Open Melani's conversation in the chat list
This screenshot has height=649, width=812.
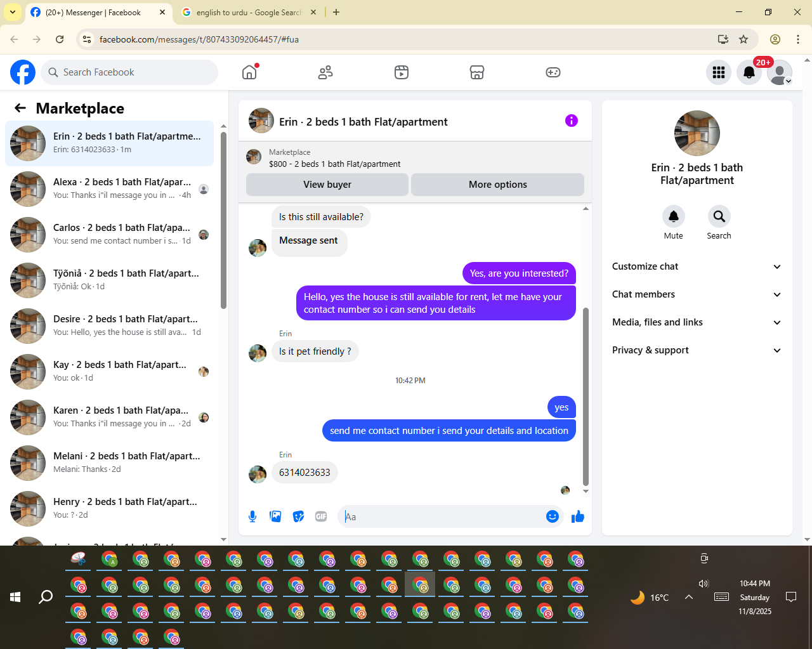click(x=109, y=463)
